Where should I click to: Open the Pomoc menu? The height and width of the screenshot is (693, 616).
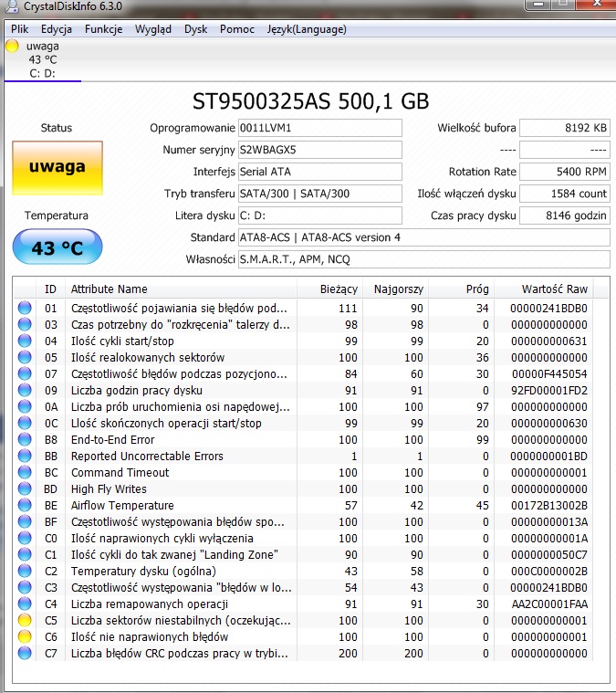pos(237,29)
